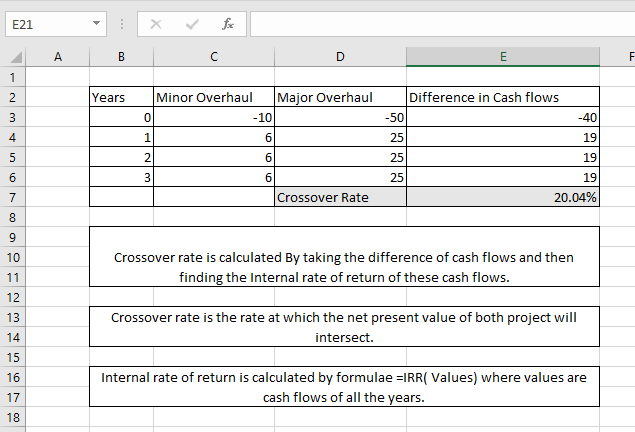Select column D header
This screenshot has height=432, width=635.
[339, 58]
